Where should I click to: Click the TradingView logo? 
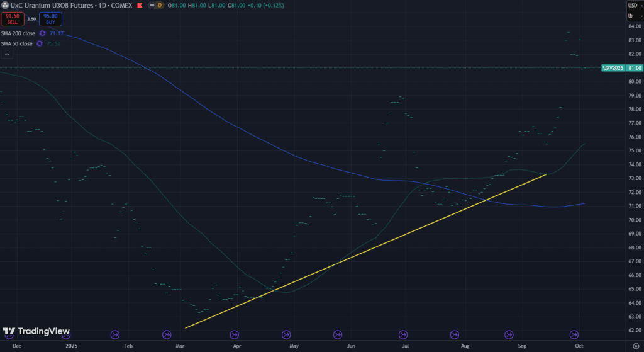tap(36, 332)
